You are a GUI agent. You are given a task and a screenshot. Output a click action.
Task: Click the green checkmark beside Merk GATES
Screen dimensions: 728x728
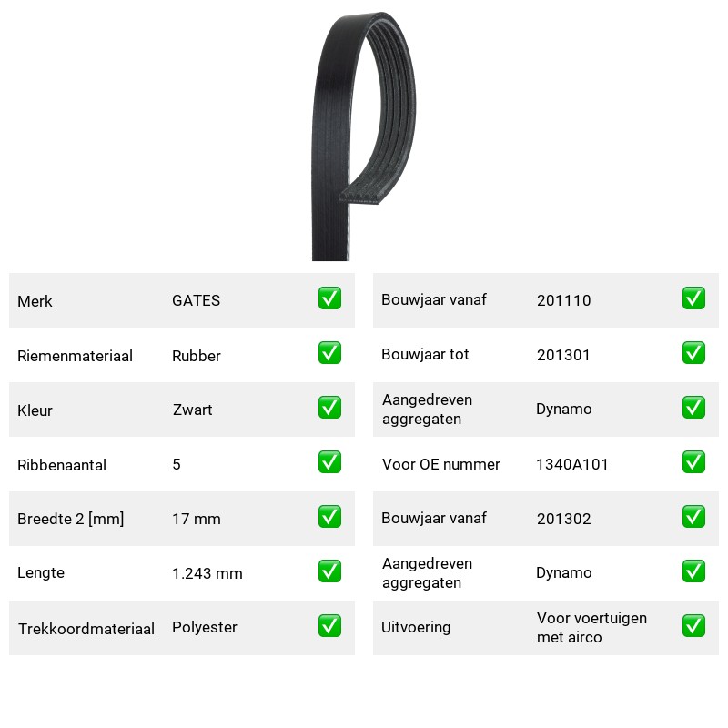click(329, 298)
